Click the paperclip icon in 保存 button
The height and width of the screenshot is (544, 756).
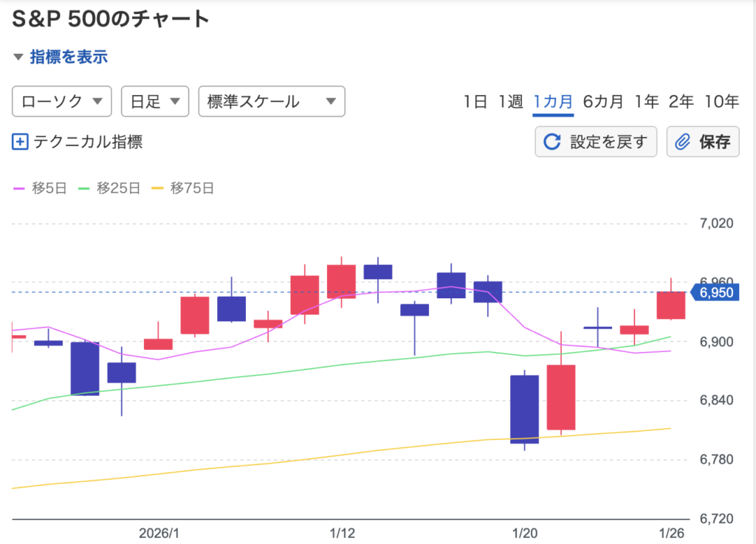point(683,142)
